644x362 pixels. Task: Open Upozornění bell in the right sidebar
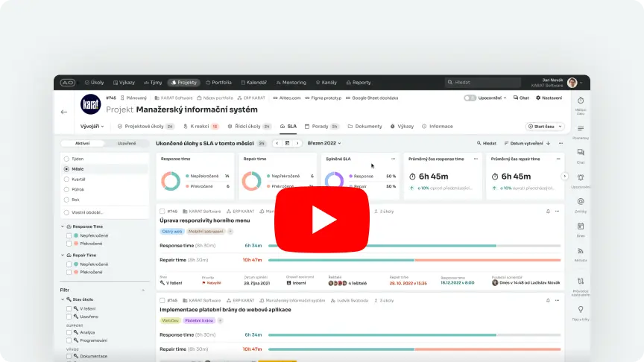click(581, 177)
